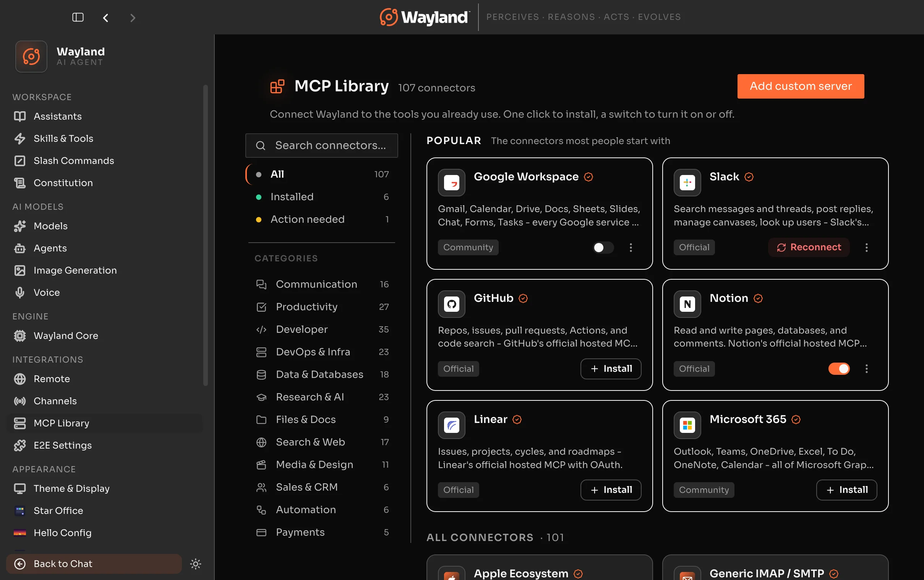The height and width of the screenshot is (580, 924).
Task: Click the Channels broadcast icon
Action: 19,401
